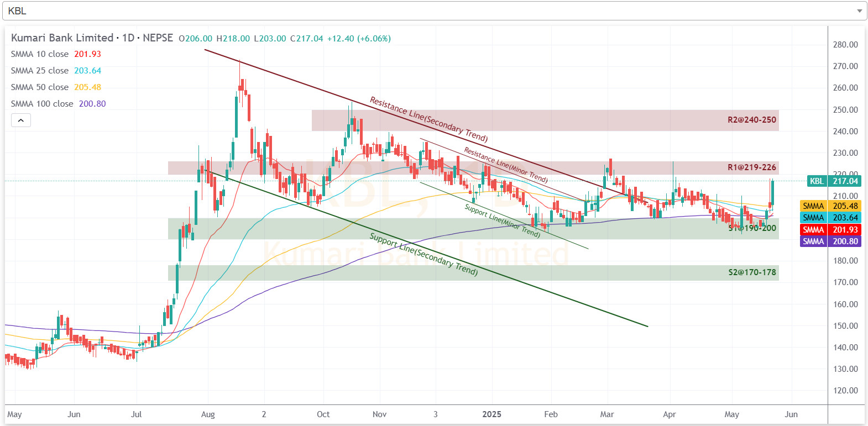Open the KBL symbol dropdown
This screenshot has width=868, height=426.
pos(434,10)
